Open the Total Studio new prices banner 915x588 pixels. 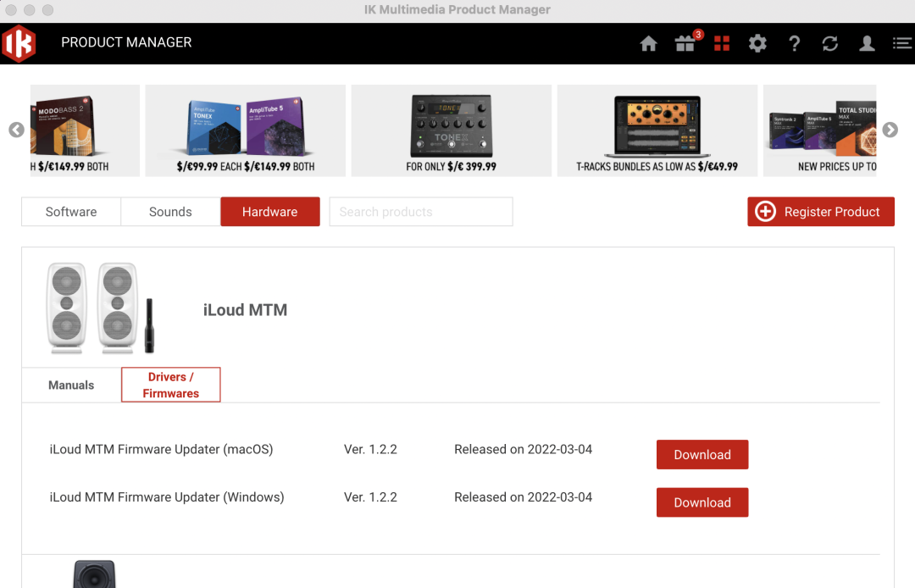tap(820, 130)
